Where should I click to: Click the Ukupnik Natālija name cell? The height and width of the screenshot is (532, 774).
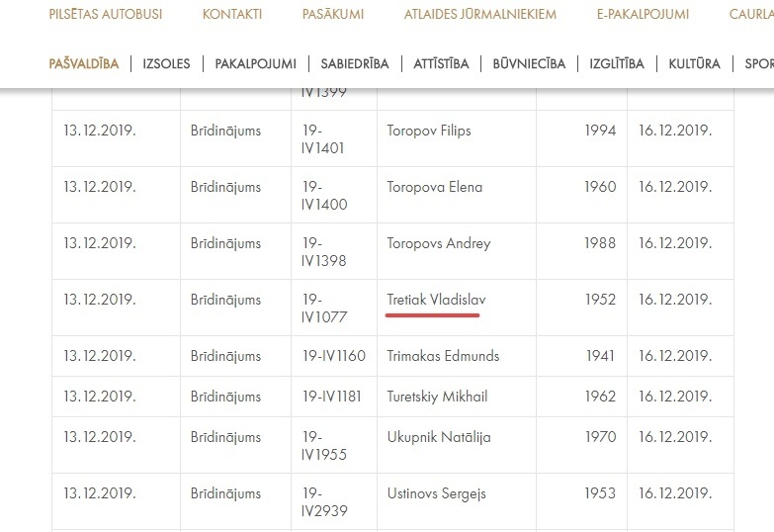coord(457,445)
